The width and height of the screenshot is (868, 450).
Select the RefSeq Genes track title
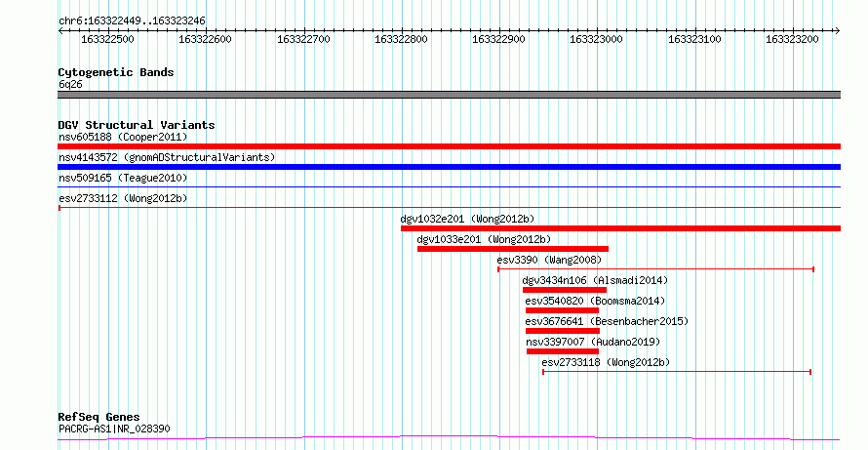[x=99, y=418]
